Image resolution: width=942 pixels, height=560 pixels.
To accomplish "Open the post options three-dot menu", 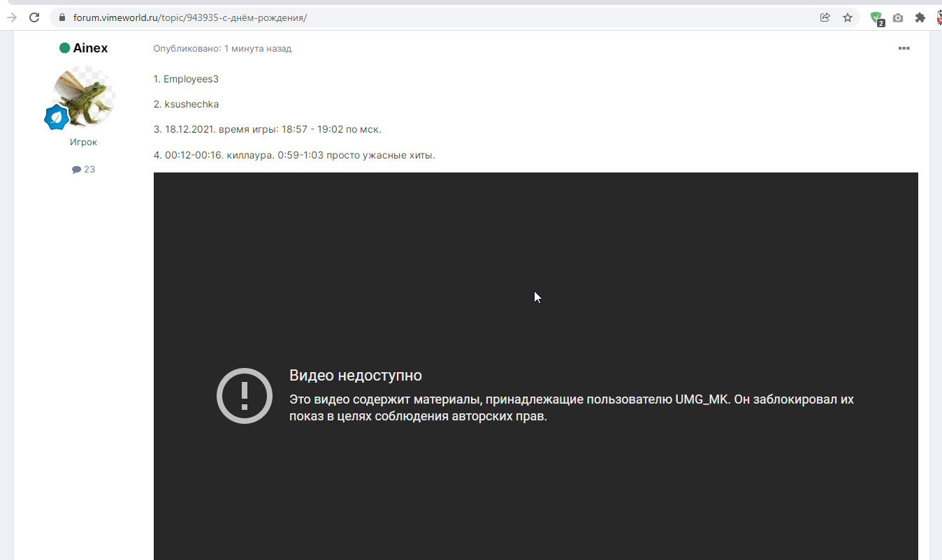I will point(904,48).
